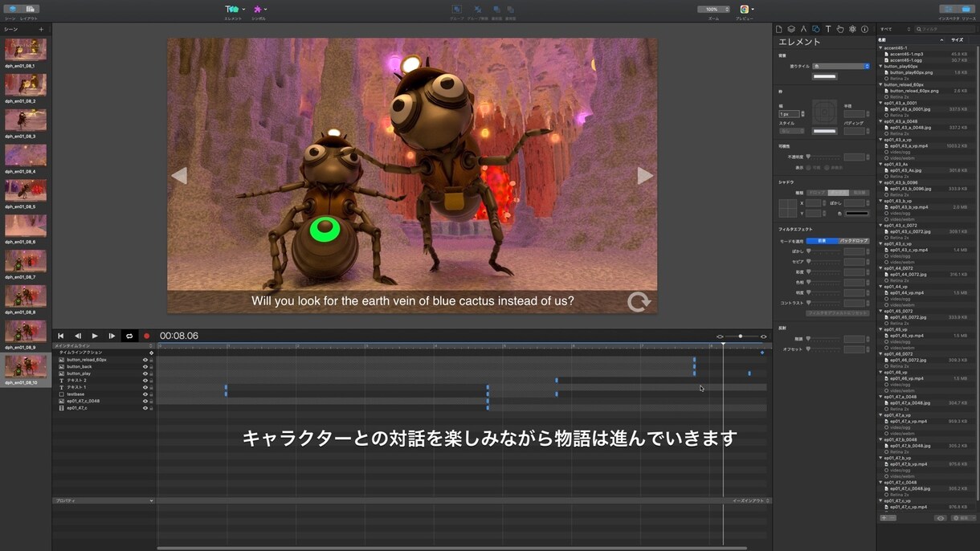Step forward one frame
The height and width of the screenshot is (551, 980).
click(x=112, y=336)
